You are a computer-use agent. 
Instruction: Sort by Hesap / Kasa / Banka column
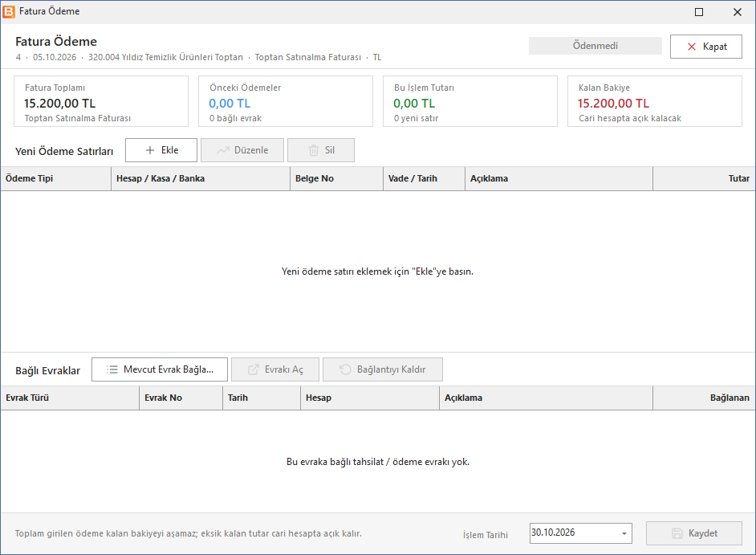(x=201, y=178)
